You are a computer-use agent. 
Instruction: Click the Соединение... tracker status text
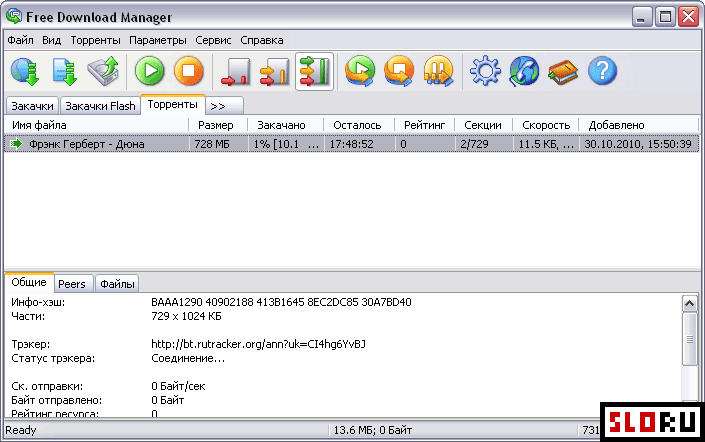pyautogui.click(x=188, y=358)
